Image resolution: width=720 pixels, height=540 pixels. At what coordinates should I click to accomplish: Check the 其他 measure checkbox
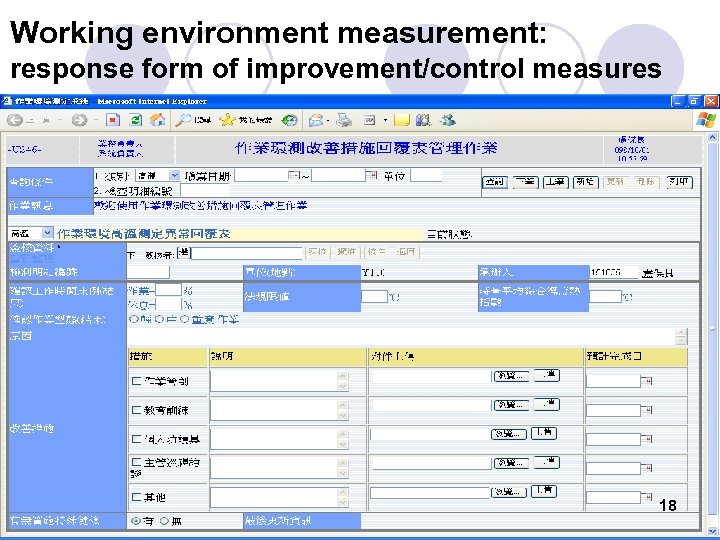point(136,497)
